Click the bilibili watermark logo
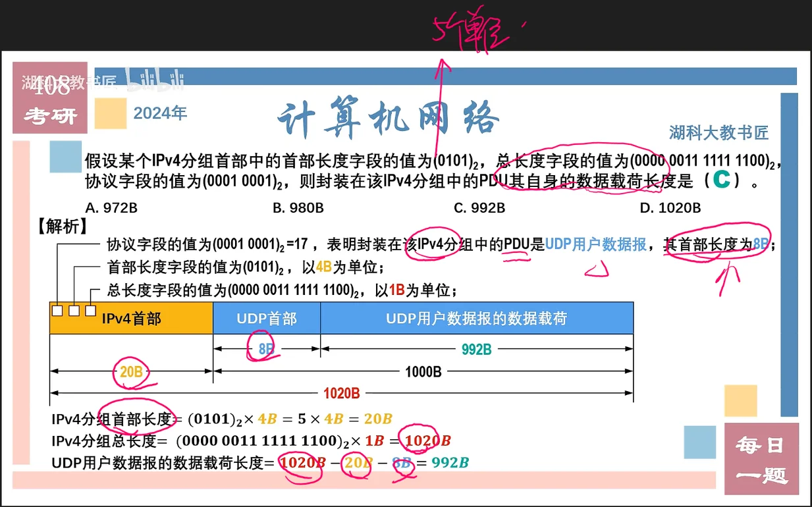 155,82
